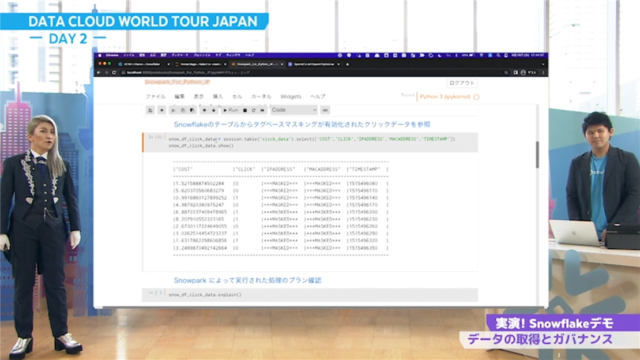Screen dimensions: 640x360
Task: Open the Widgets menu
Action: point(291,97)
